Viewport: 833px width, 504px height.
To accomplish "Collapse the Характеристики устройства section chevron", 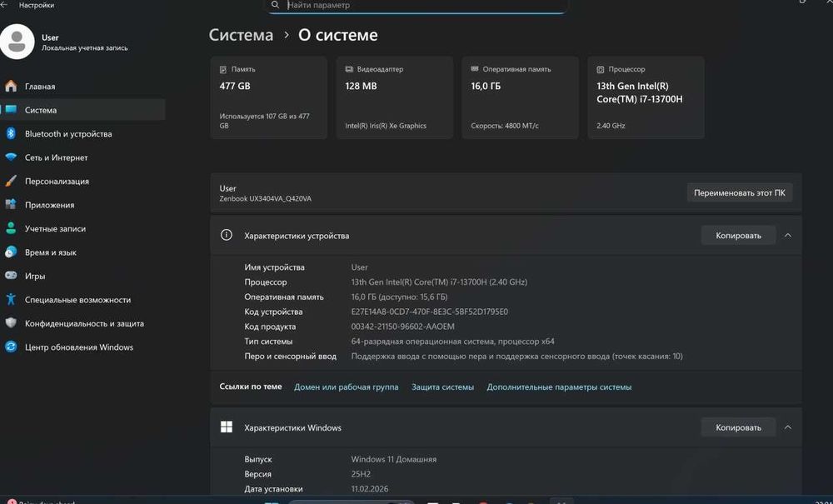I will point(788,235).
